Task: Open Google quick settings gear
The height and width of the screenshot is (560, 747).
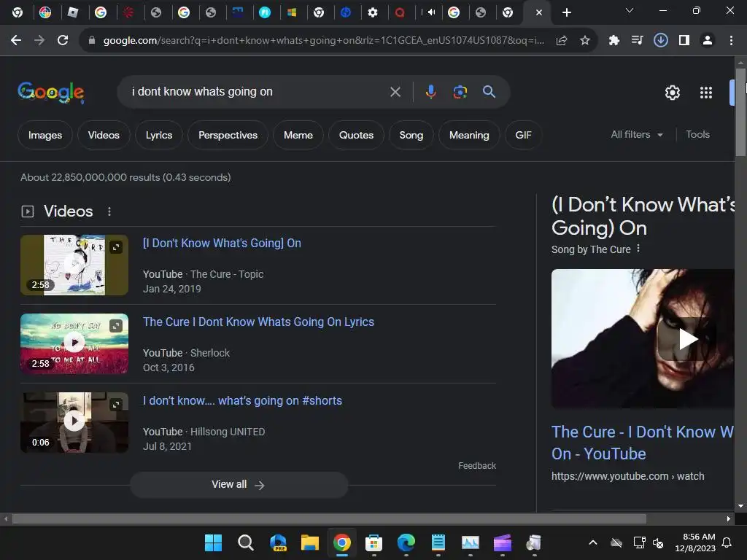Action: point(672,93)
